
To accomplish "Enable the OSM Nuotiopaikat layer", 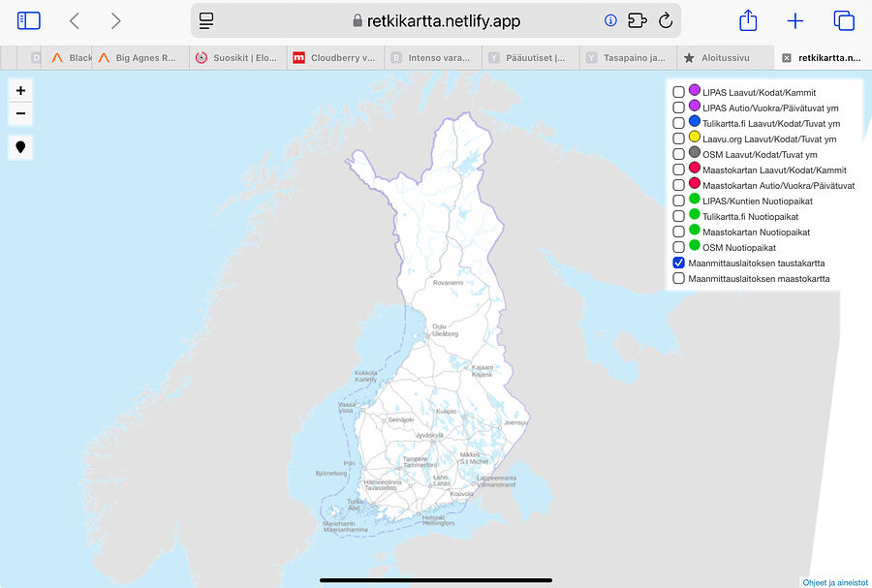I will click(678, 247).
